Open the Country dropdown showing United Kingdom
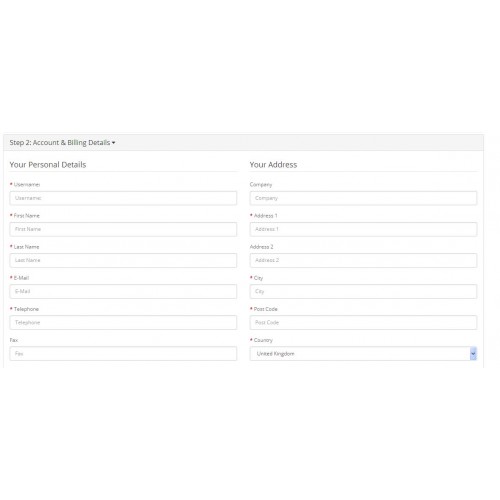 tap(363, 354)
